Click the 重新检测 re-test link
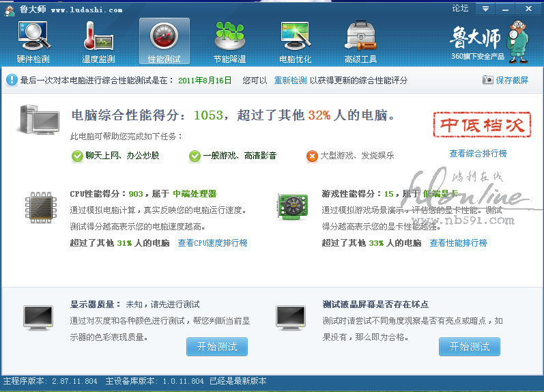This screenshot has height=392, width=544. [290, 81]
